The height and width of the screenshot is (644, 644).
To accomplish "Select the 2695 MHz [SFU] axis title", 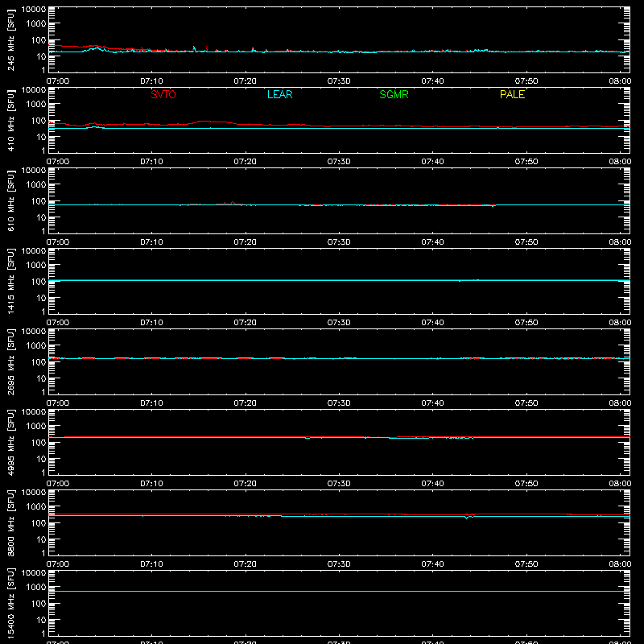I will 11,361.
